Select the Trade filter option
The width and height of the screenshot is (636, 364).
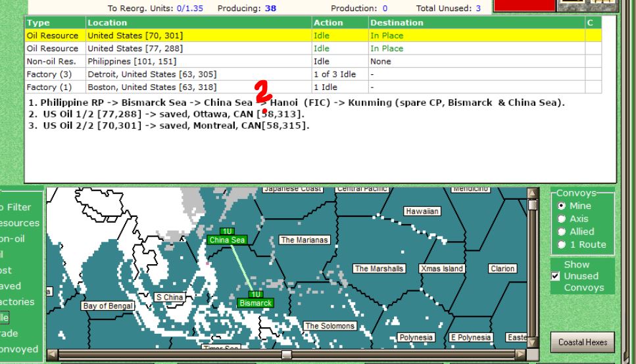[9, 334]
